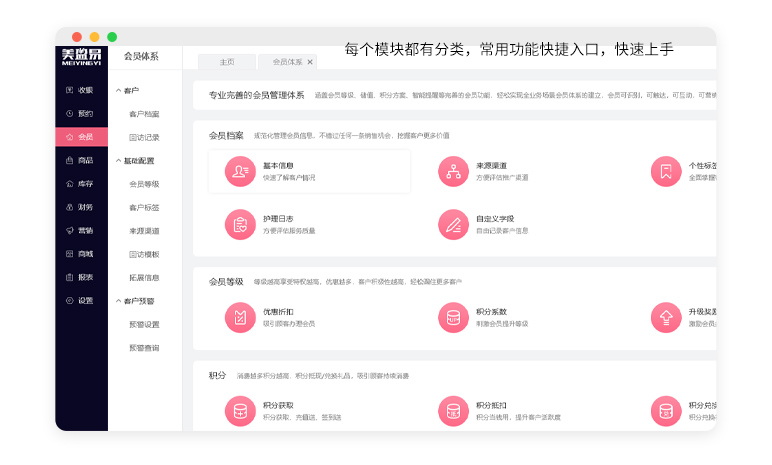Click the 积分 section heading
772x465 pixels.
coord(217,375)
